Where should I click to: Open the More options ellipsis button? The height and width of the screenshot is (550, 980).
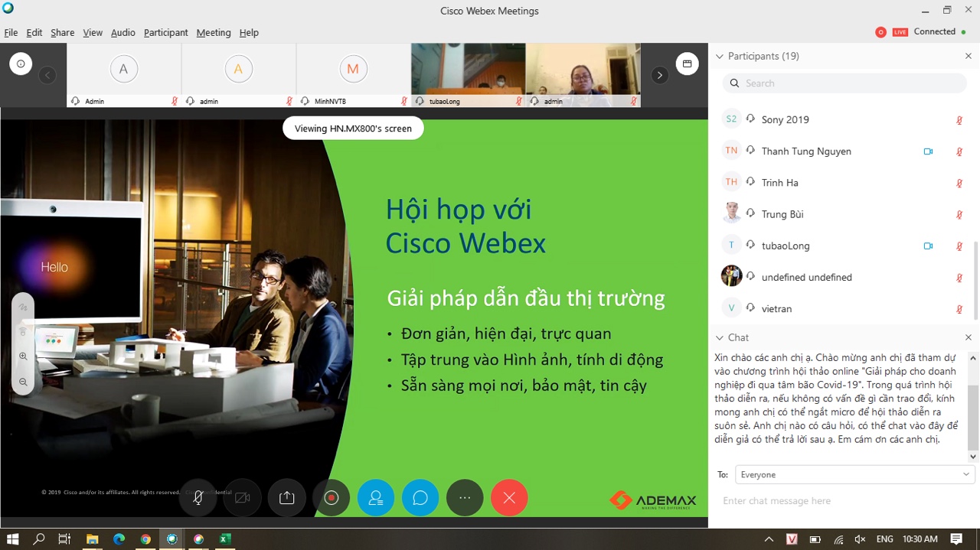464,498
